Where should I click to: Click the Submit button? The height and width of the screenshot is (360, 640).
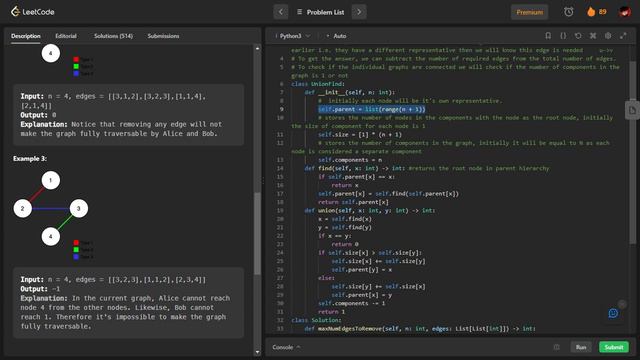click(613, 347)
